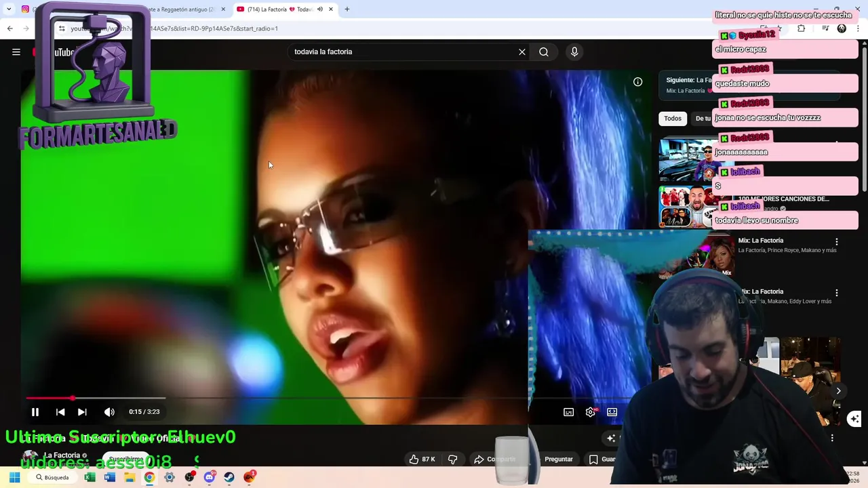The image size is (868, 488).
Task: Select the 'Todos' filter chip
Action: point(673,118)
